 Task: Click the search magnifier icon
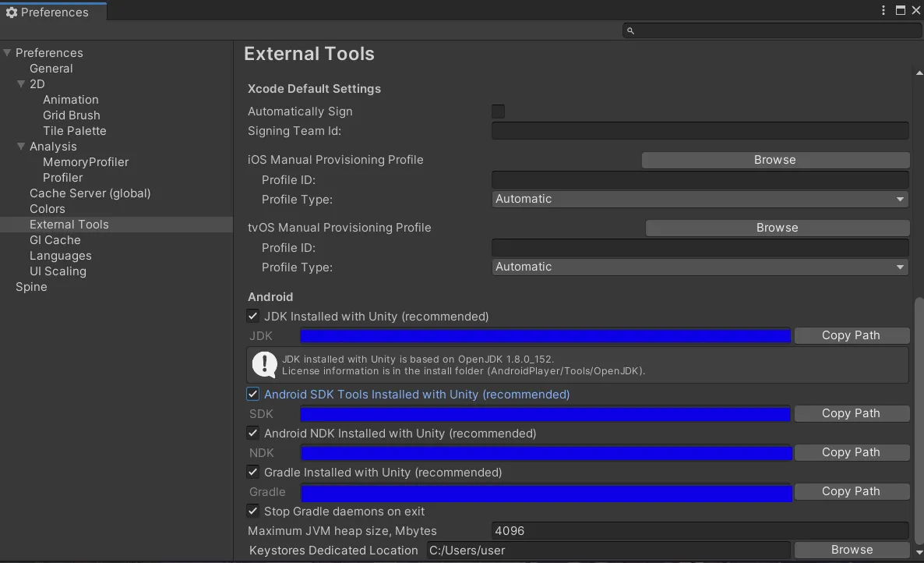click(x=630, y=31)
